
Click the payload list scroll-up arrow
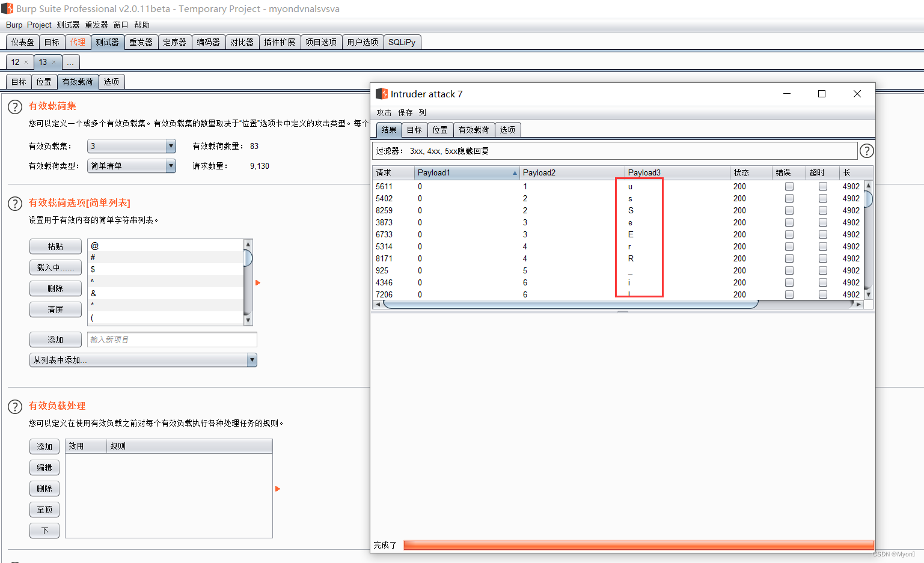coord(248,244)
